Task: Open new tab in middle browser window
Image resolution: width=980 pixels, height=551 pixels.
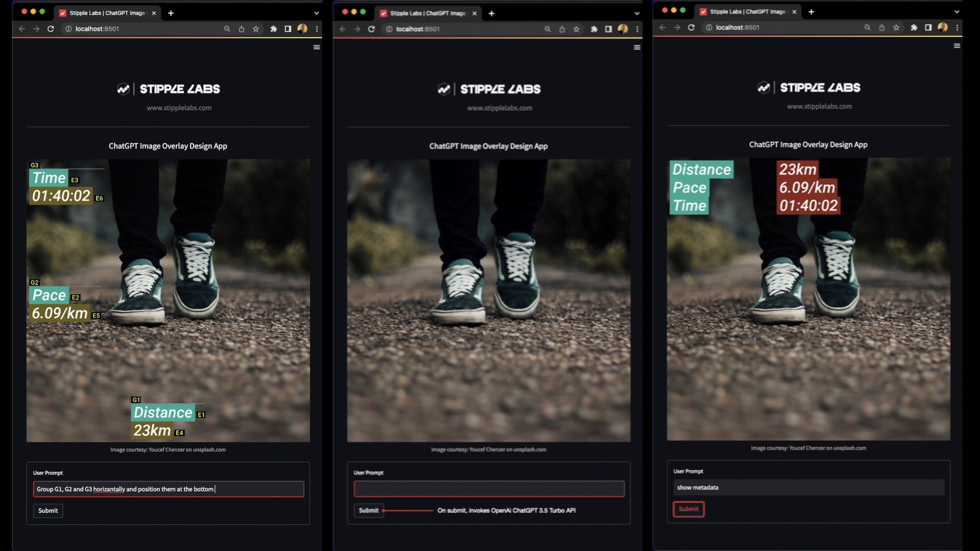Action: pos(492,13)
